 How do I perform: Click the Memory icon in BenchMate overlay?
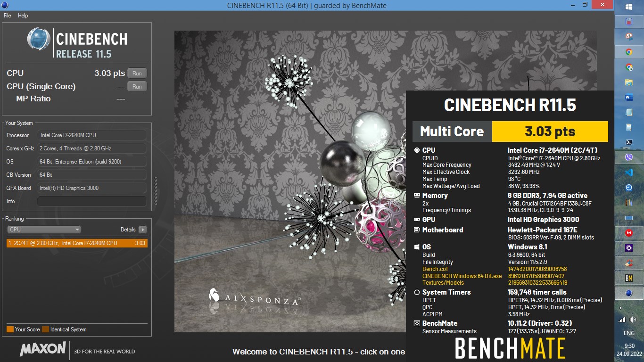pos(417,196)
